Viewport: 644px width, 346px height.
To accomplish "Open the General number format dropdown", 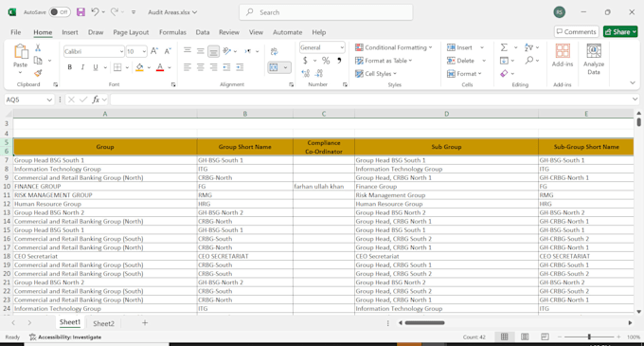I will pos(342,47).
